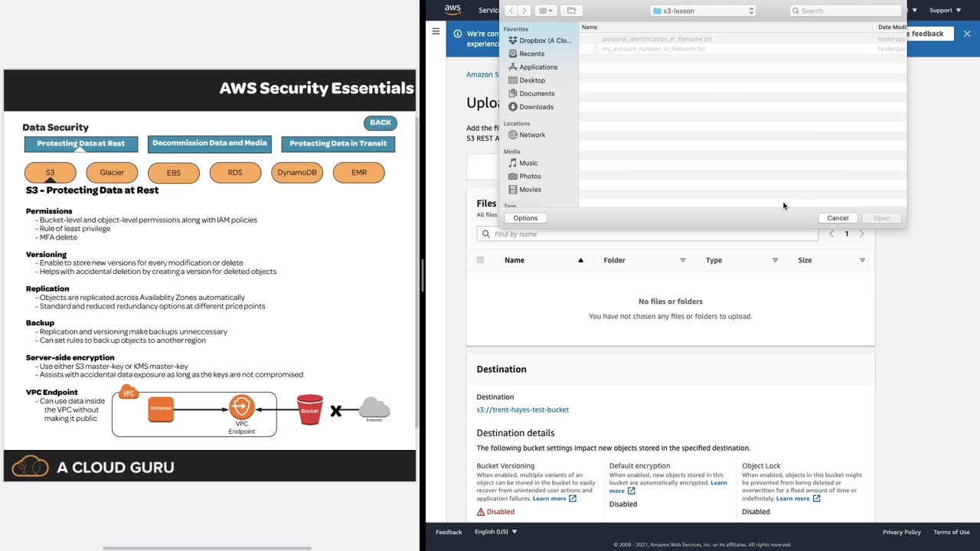Click the Bucket Versioning warning icon
Image resolution: width=980 pixels, height=551 pixels.
[x=481, y=512]
